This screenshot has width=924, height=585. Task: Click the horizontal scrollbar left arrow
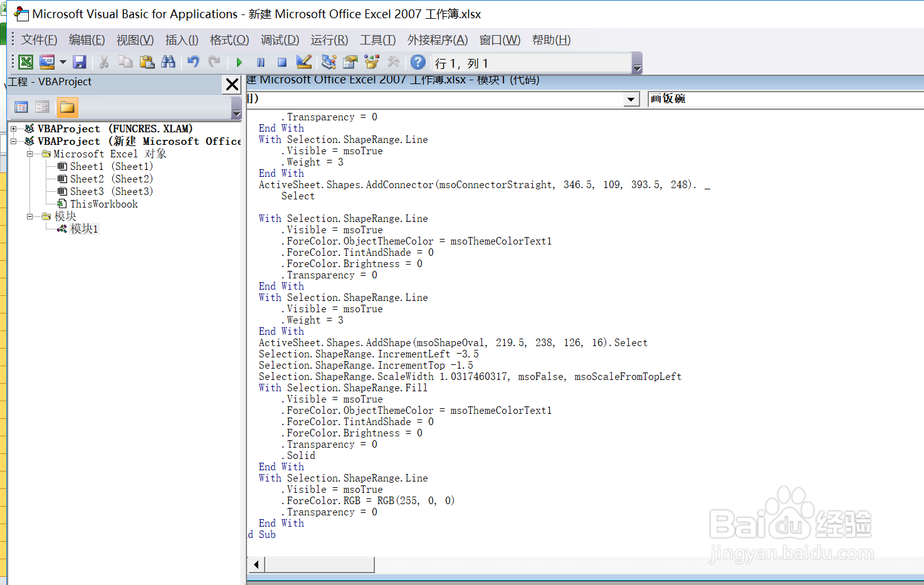256,565
